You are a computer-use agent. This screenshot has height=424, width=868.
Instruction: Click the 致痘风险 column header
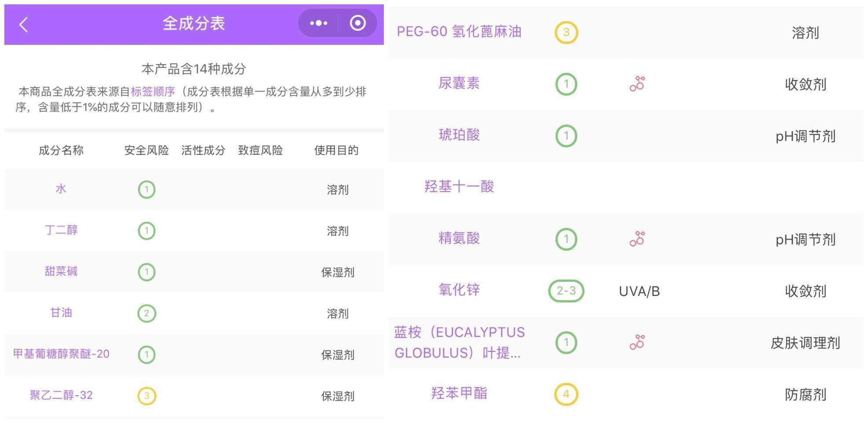(260, 151)
